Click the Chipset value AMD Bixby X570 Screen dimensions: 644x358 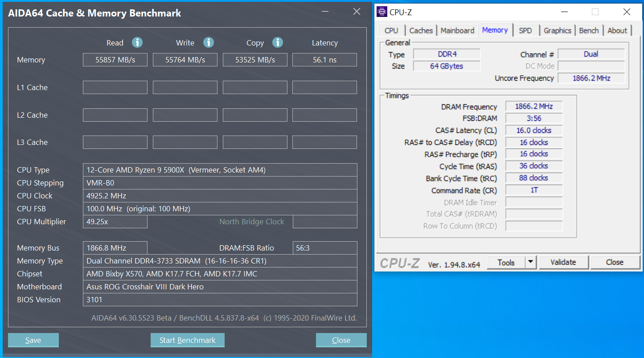coord(220,274)
